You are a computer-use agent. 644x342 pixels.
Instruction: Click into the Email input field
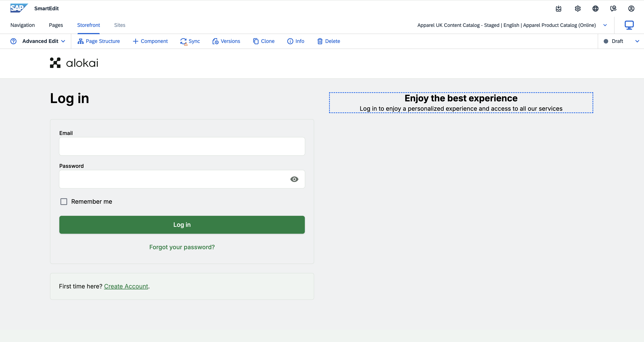coord(182,146)
